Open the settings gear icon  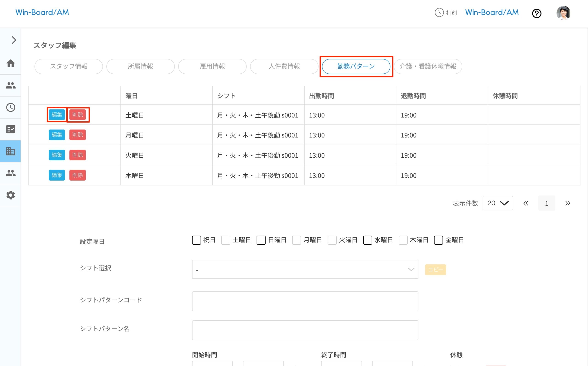pos(10,195)
